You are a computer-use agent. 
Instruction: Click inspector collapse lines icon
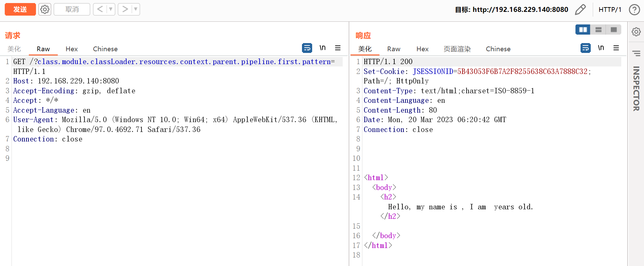(x=636, y=53)
